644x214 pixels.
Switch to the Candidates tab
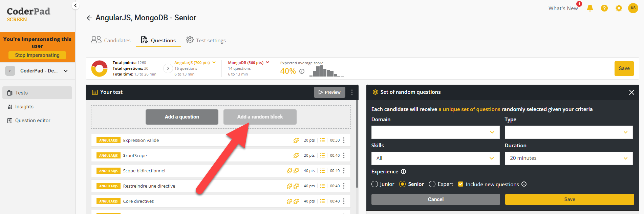tap(111, 40)
